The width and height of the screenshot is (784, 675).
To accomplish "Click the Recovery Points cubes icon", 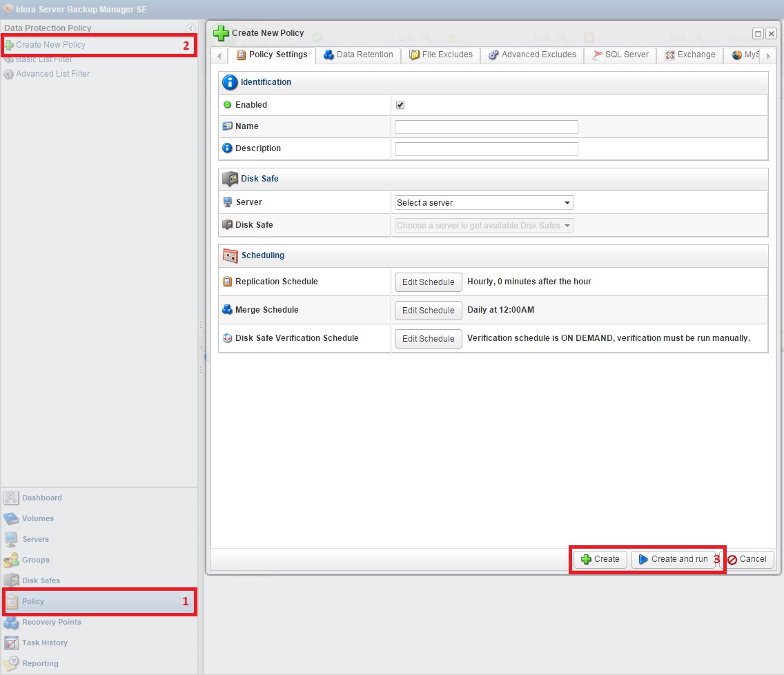I will (11, 622).
